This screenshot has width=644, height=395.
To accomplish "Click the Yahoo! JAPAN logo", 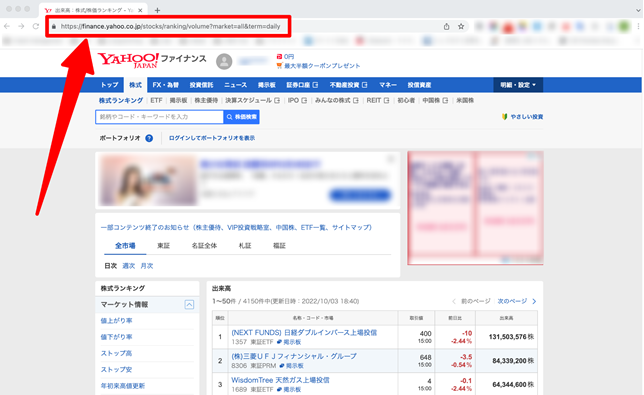I will click(x=128, y=61).
